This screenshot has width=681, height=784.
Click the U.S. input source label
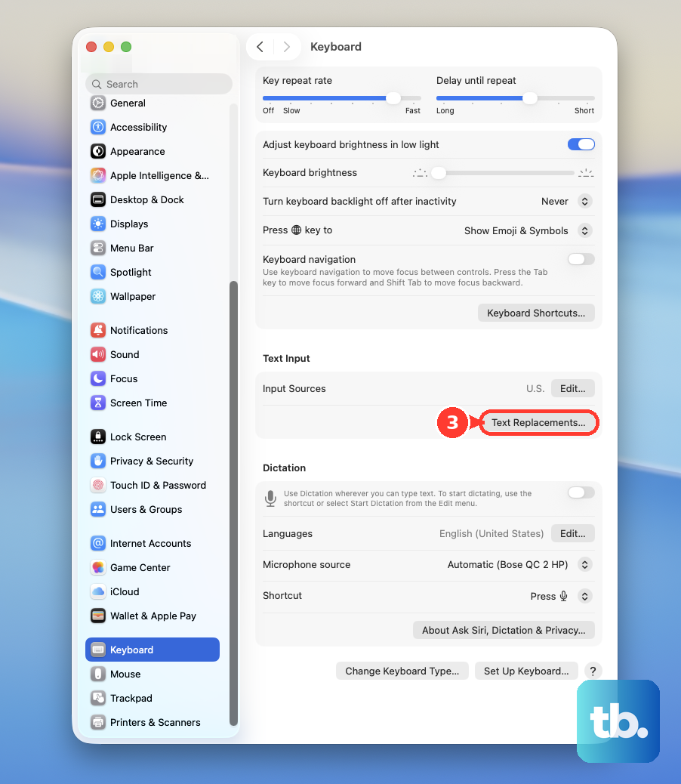(535, 388)
